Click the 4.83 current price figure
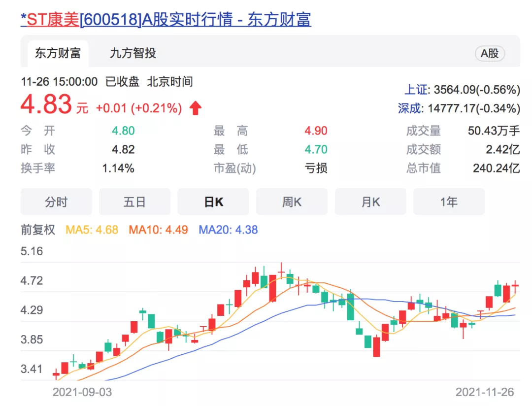The height and width of the screenshot is (406, 532). coord(46,105)
